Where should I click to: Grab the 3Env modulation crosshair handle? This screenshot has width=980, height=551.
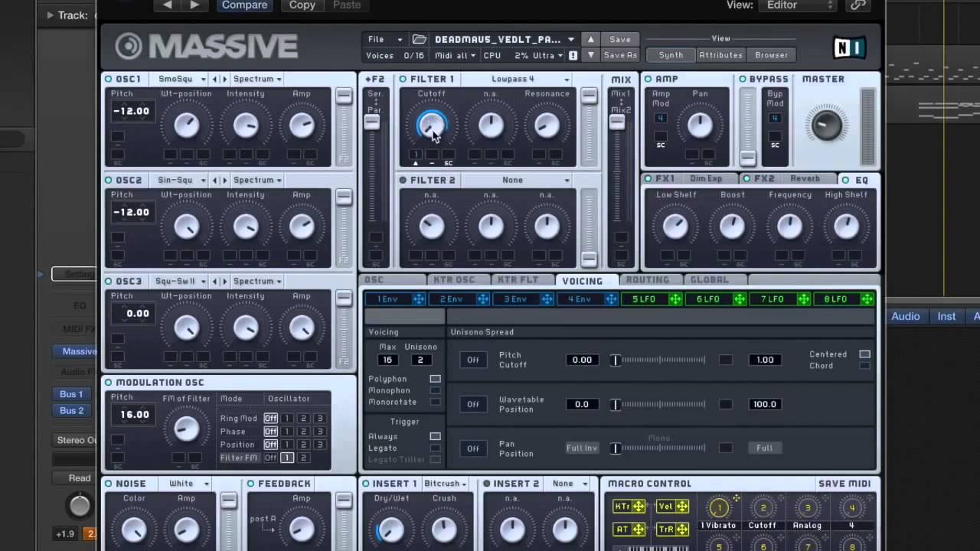(x=547, y=299)
